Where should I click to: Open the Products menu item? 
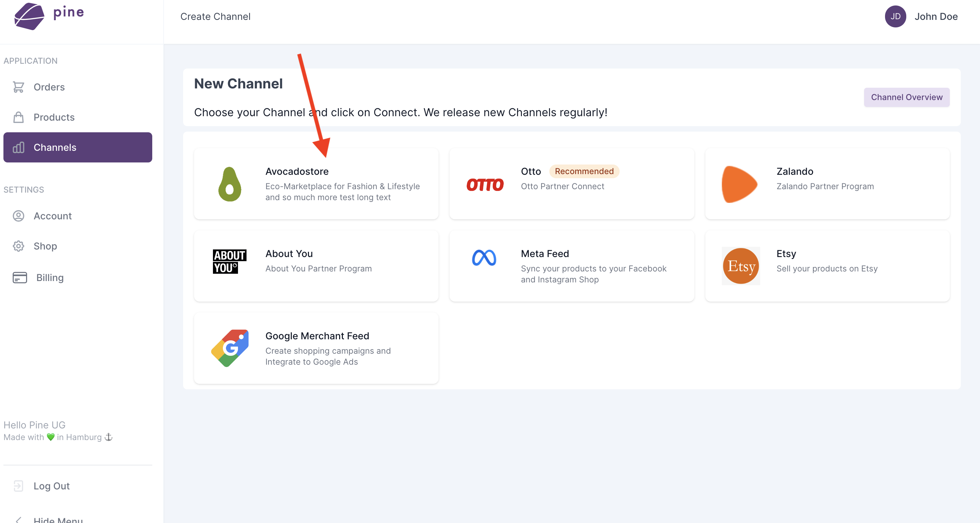[77, 117]
